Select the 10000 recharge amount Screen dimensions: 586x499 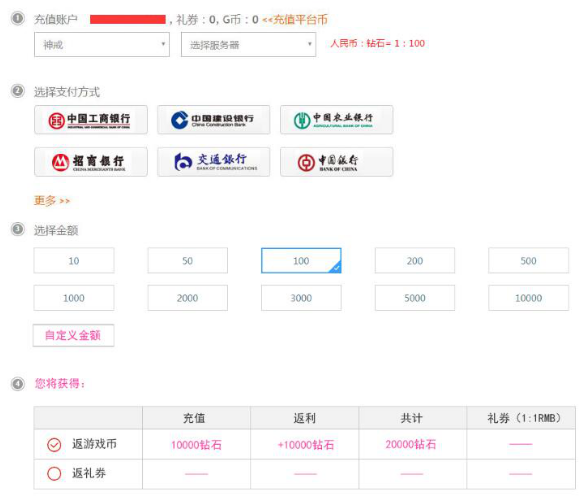click(528, 298)
